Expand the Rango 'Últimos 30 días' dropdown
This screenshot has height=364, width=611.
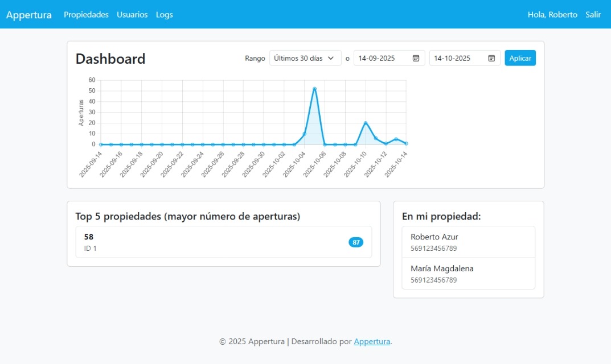tap(305, 58)
